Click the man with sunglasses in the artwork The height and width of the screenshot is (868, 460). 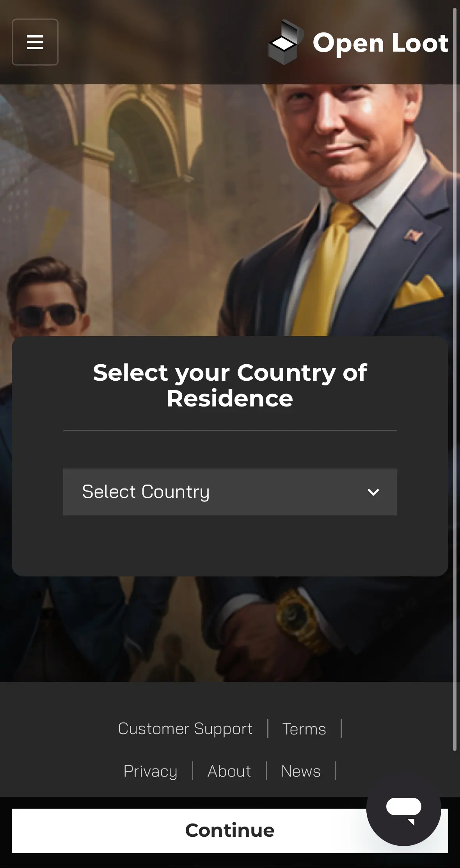[x=47, y=297]
